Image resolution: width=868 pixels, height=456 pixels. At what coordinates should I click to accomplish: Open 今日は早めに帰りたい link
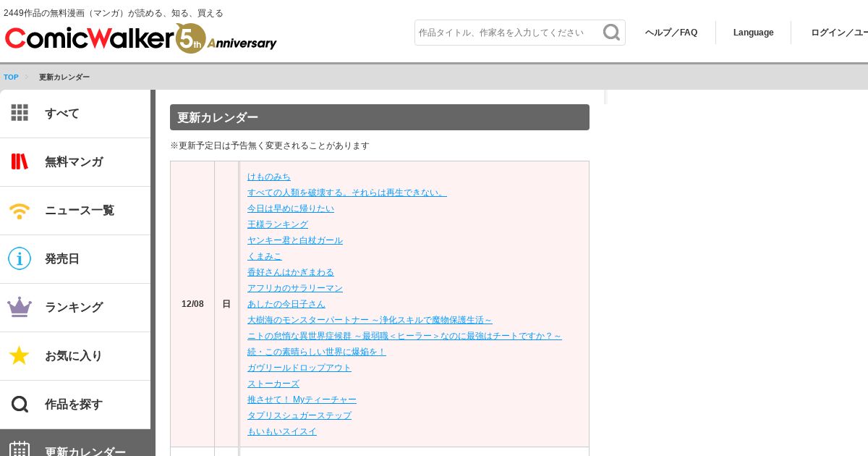(291, 208)
